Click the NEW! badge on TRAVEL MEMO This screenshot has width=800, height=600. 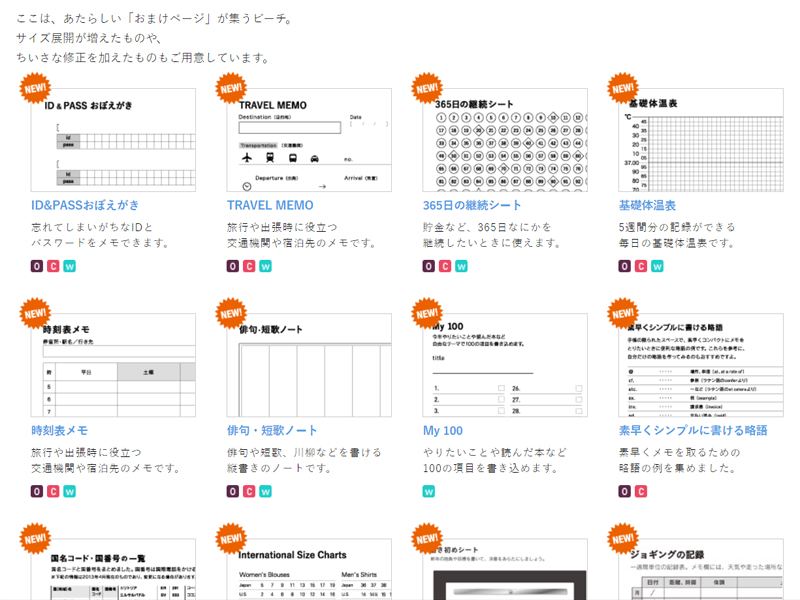[x=231, y=88]
